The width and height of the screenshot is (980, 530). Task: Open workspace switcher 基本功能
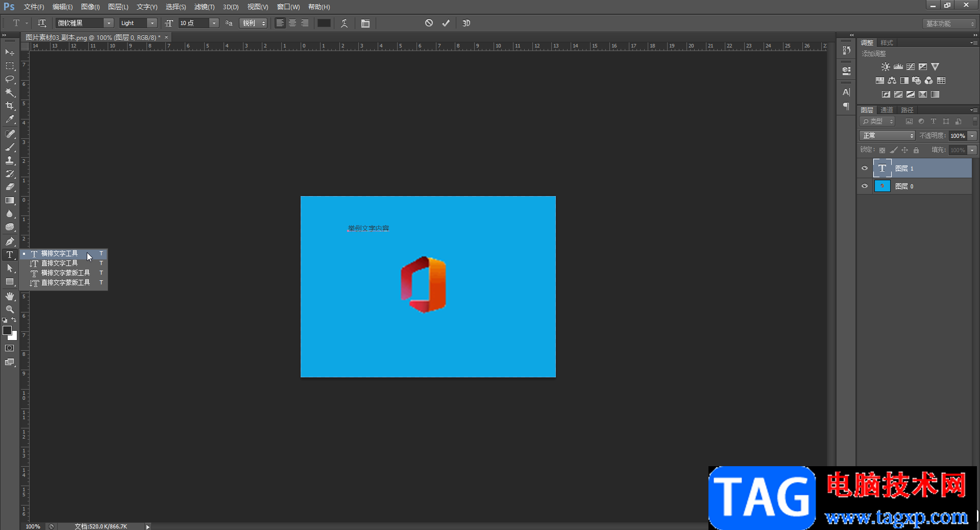pyautogui.click(x=949, y=23)
